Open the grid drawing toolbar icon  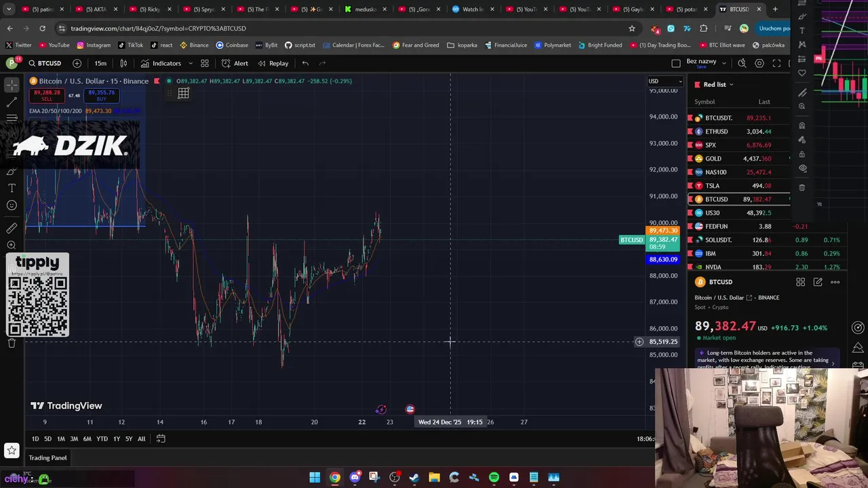(x=183, y=94)
